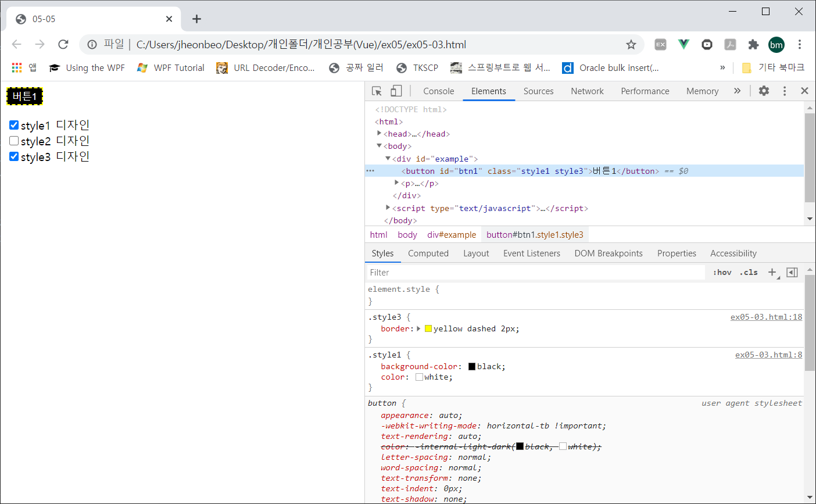This screenshot has height=504, width=816.
Task: Open the white color swatch in .style1
Action: pos(419,377)
